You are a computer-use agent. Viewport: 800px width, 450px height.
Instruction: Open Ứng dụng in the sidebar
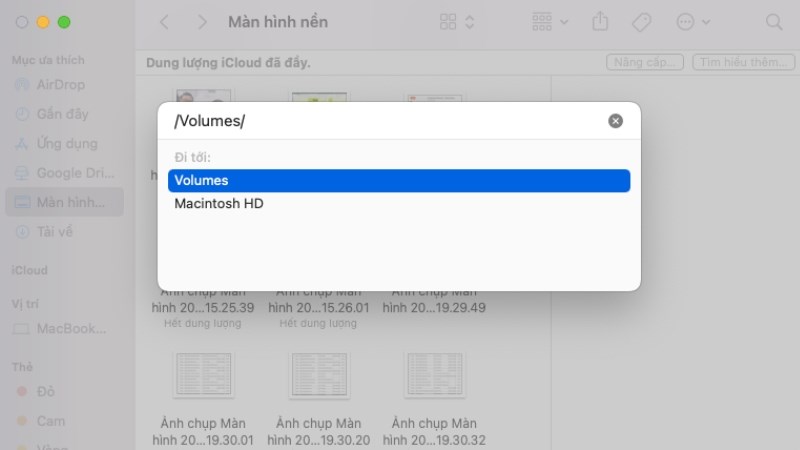point(64,143)
